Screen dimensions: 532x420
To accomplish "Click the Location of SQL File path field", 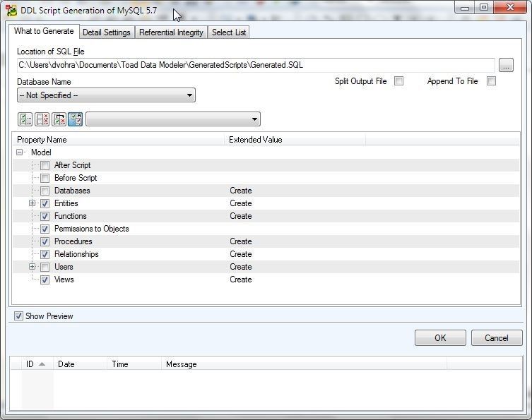I will tap(256, 65).
